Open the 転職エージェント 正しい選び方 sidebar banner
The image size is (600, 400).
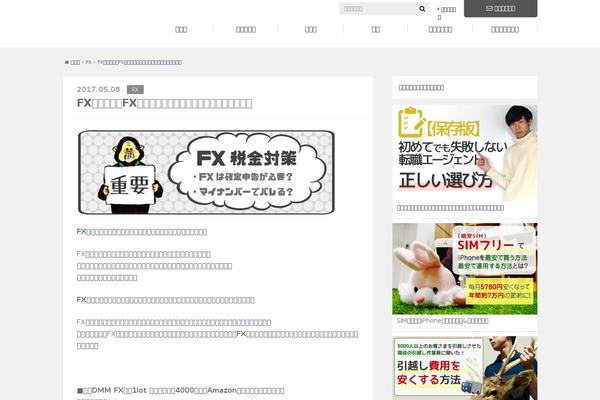(x=465, y=153)
